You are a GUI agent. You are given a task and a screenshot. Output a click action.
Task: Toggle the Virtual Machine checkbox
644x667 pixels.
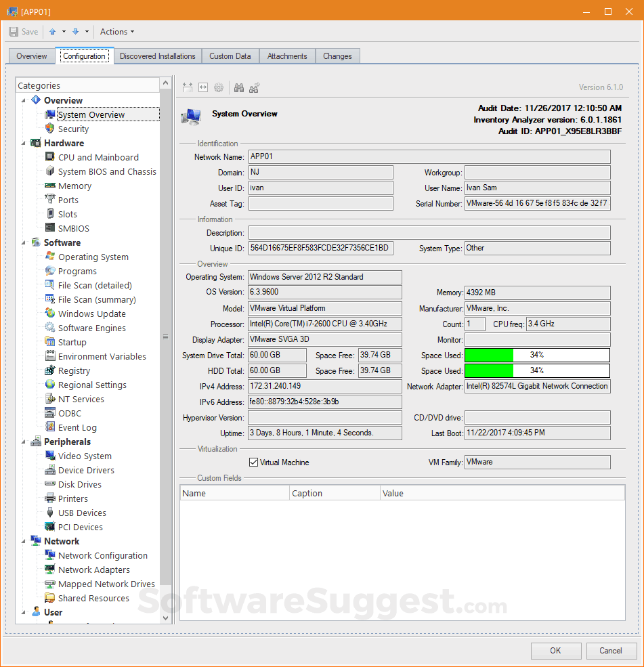coord(254,462)
